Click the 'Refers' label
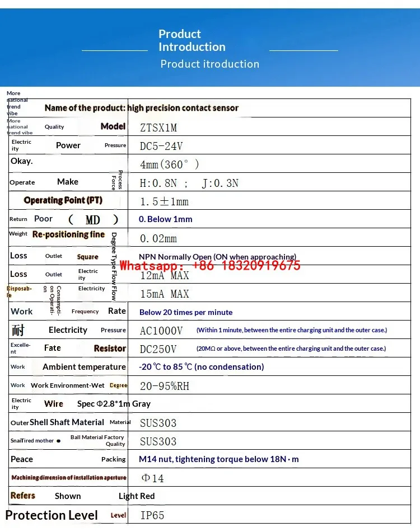Screen dimensions: 420x532 tap(23, 496)
